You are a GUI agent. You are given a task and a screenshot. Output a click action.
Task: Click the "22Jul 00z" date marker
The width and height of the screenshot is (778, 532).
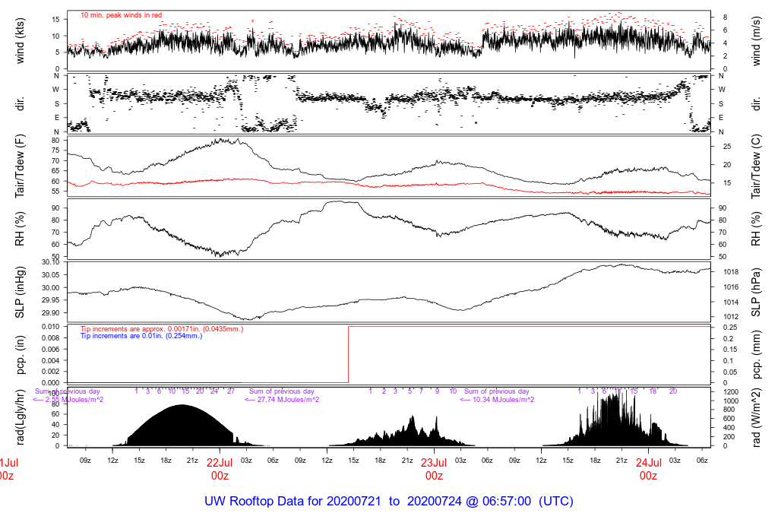tap(220, 469)
